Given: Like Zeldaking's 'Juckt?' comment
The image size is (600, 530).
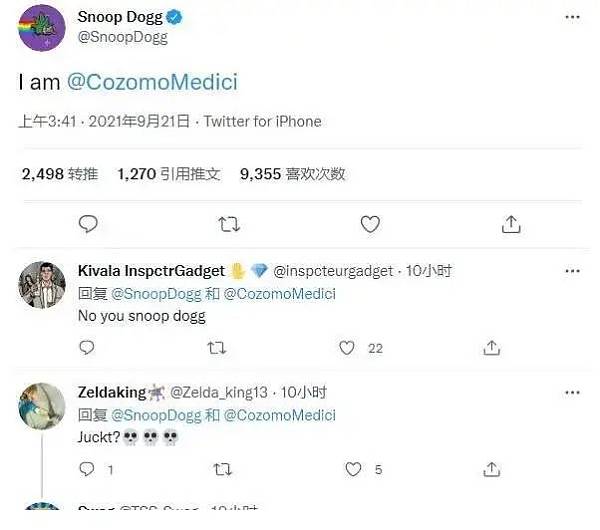Looking at the screenshot, I should pyautogui.click(x=353, y=469).
